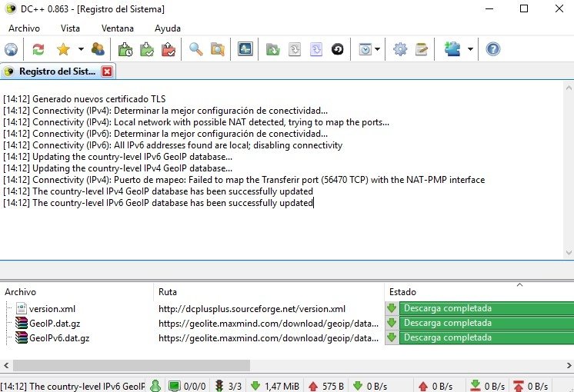The height and width of the screenshot is (392, 574).
Task: Click the Search magnifier icon
Action: [x=196, y=49]
